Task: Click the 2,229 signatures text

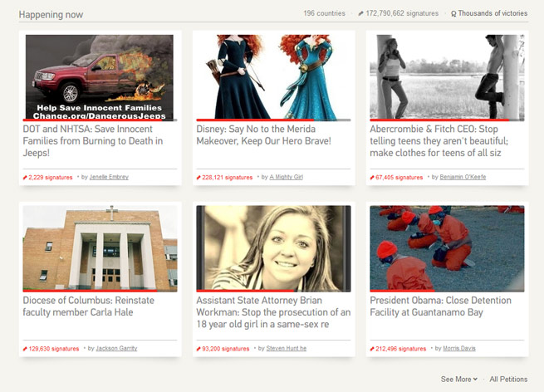Action: [51, 177]
